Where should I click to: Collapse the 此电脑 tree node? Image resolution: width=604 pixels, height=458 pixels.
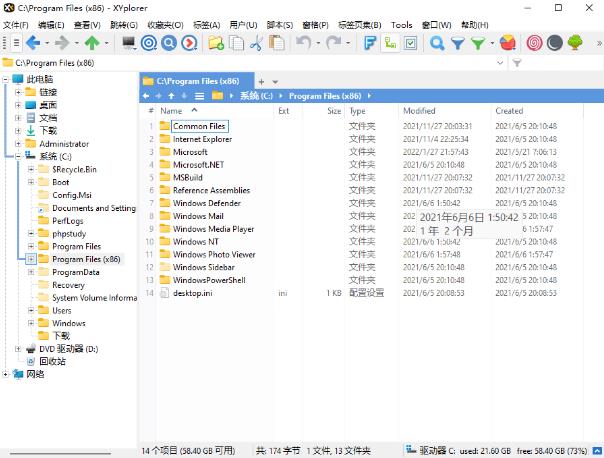click(5, 79)
